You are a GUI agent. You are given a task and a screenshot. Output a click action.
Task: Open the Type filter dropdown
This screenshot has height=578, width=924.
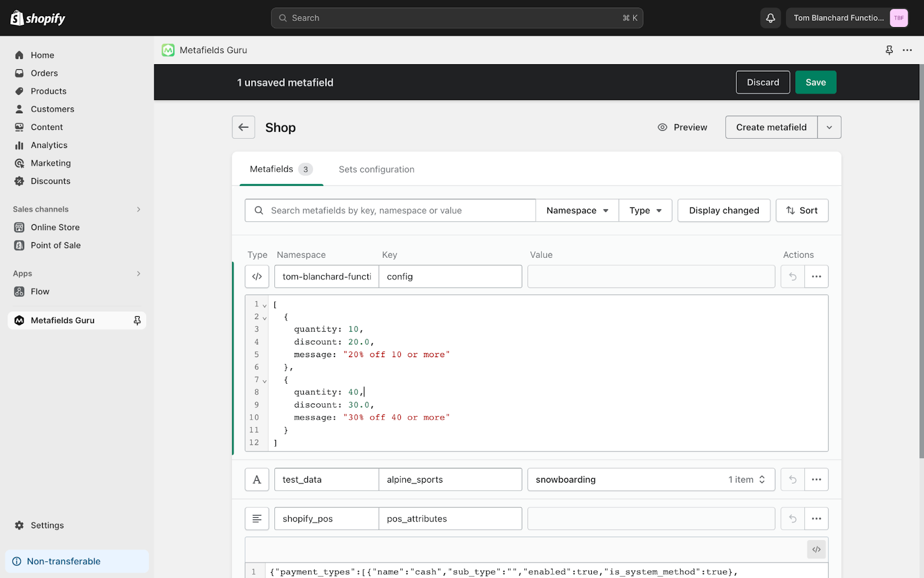646,210
